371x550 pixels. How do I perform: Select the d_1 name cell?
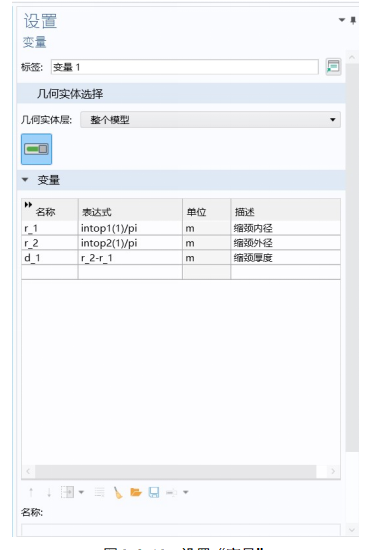50,258
